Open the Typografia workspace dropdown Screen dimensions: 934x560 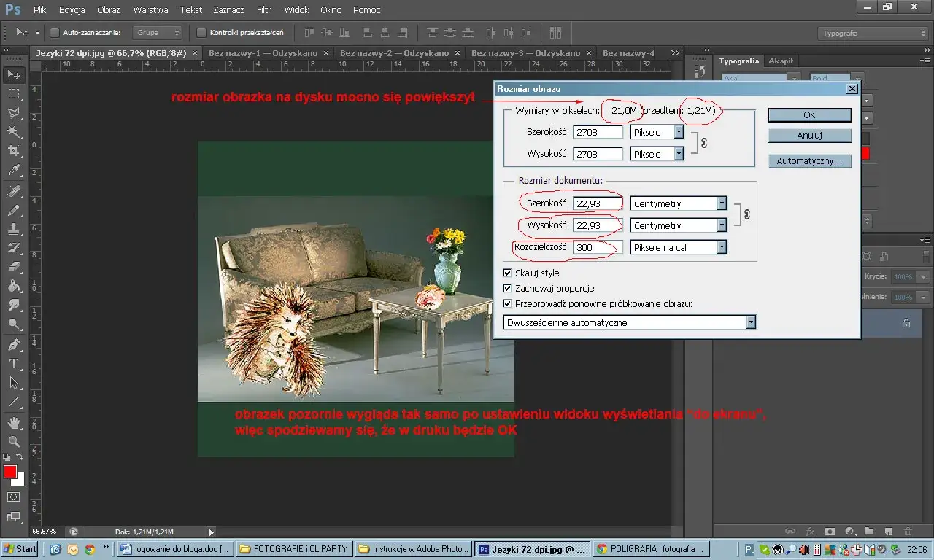click(872, 34)
